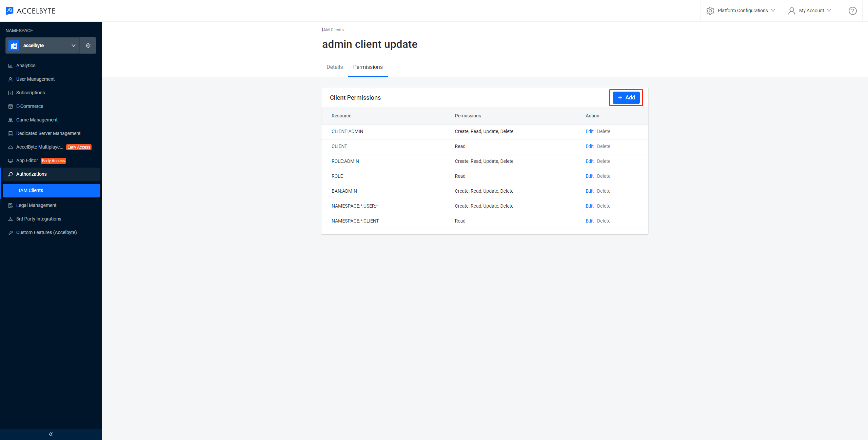868x440 pixels.
Task: Switch to the Details tab
Action: point(335,67)
